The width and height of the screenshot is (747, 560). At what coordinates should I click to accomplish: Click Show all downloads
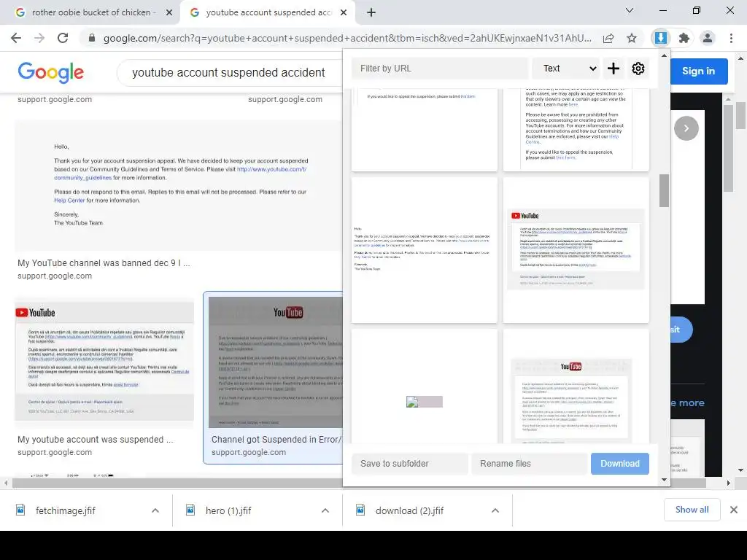pyautogui.click(x=692, y=510)
